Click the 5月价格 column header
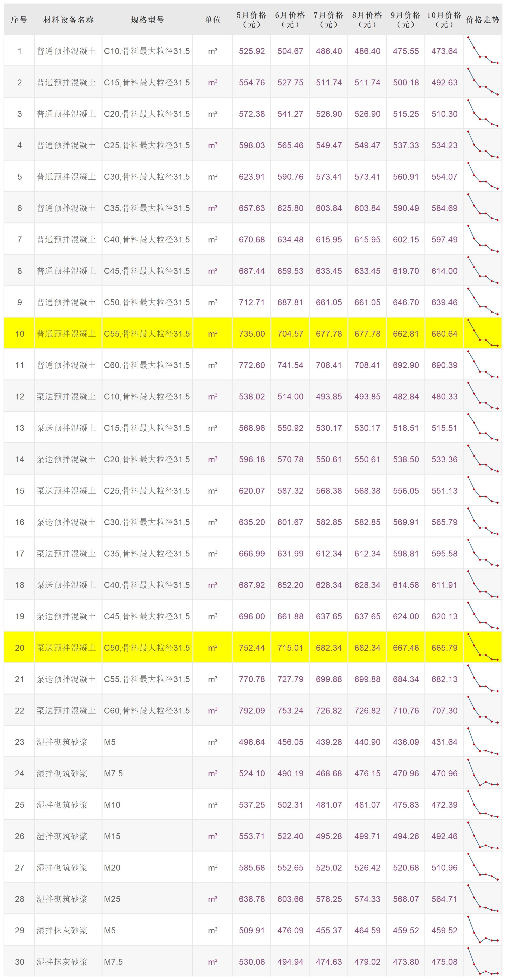 click(252, 20)
